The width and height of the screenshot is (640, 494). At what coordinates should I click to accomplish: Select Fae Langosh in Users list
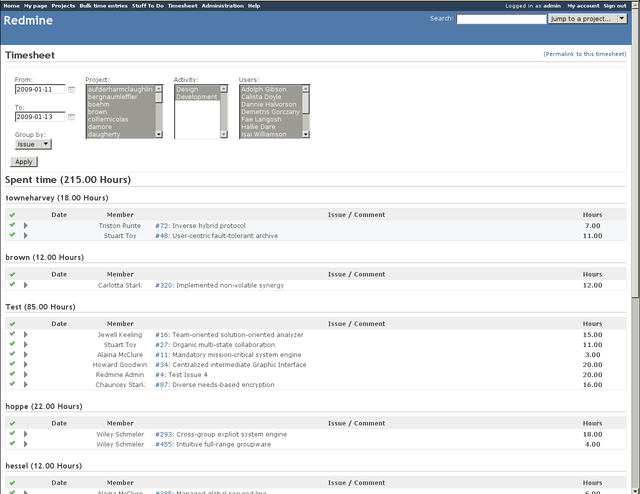tap(271, 119)
